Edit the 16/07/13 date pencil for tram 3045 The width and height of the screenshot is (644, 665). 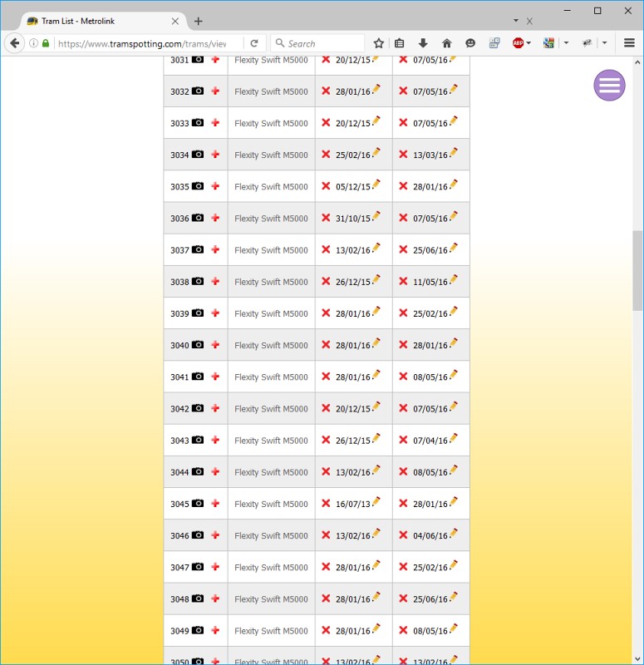point(376,501)
